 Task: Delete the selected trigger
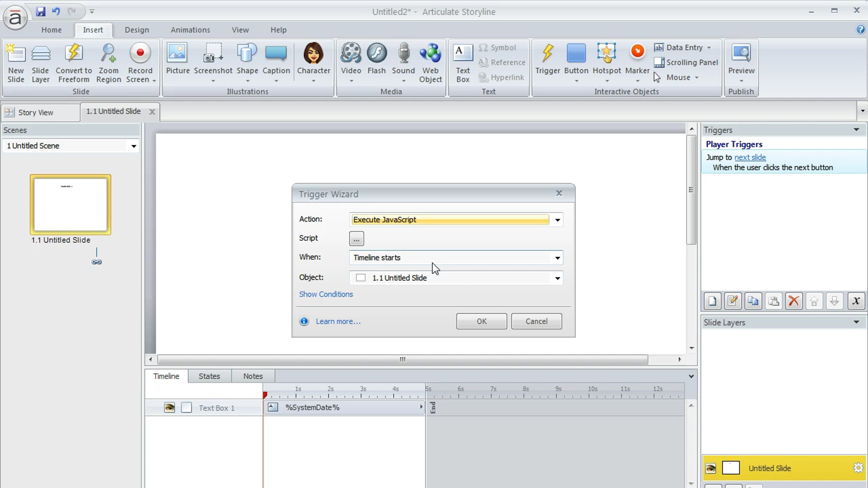pyautogui.click(x=794, y=301)
